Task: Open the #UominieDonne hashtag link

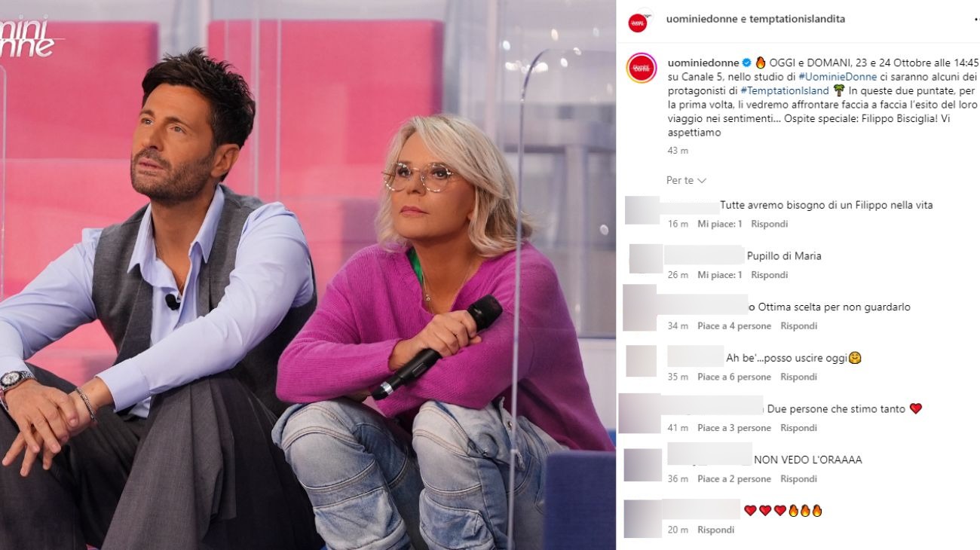Action: (838, 77)
